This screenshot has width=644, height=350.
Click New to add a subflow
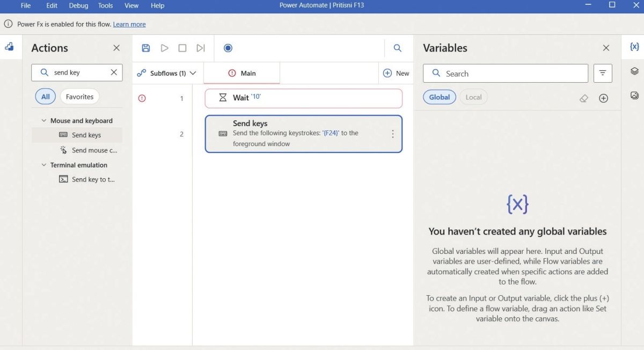tap(396, 73)
